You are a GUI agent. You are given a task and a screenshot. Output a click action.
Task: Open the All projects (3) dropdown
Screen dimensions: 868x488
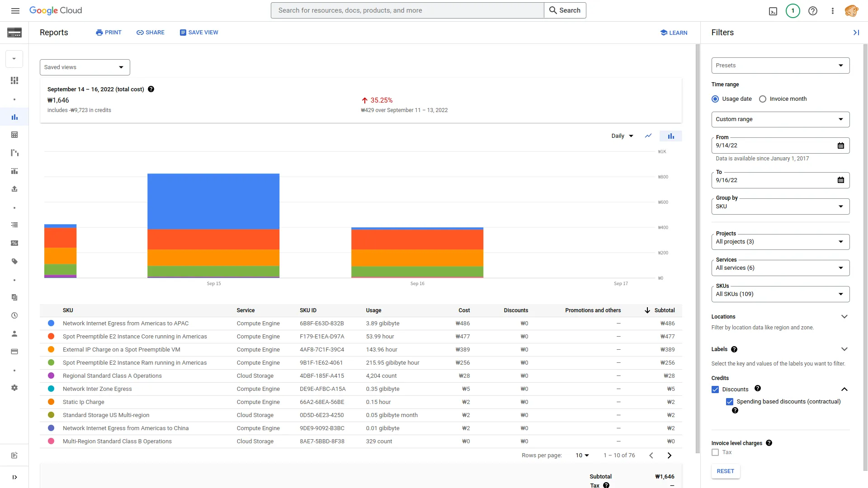(780, 242)
